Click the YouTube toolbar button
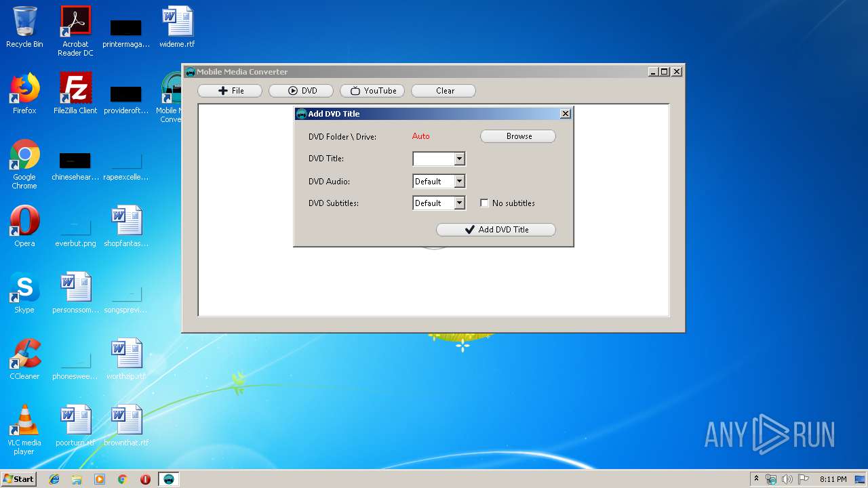This screenshot has width=868, height=488. click(x=372, y=91)
